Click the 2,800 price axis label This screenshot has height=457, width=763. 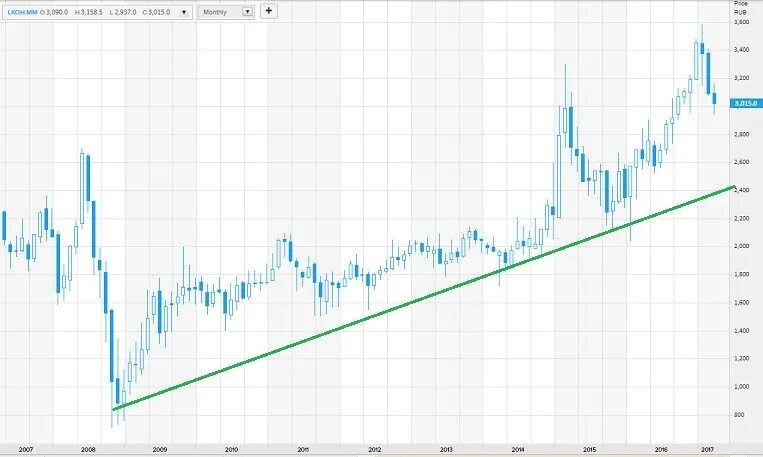[x=742, y=134]
